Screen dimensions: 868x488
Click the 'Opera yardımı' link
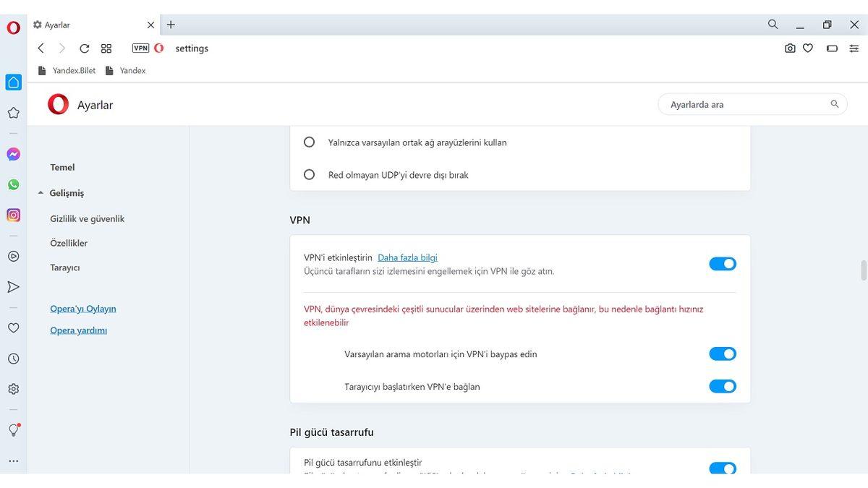(77, 330)
